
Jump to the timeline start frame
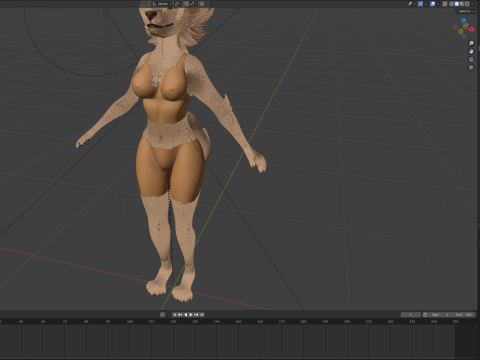[x=175, y=314]
